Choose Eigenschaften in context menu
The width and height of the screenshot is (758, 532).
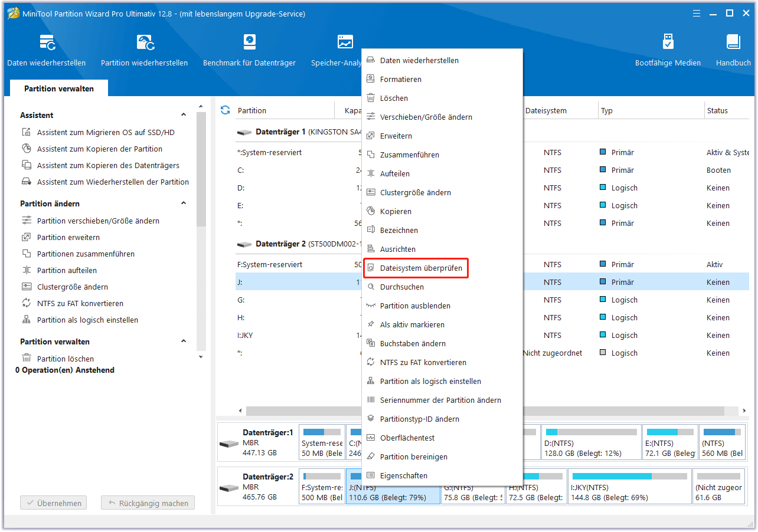point(442,476)
